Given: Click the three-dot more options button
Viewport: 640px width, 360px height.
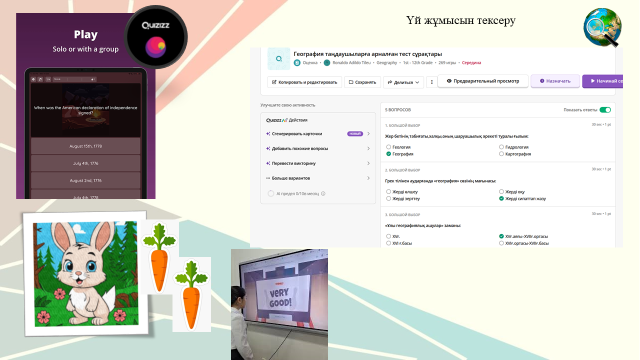Looking at the screenshot, I should (x=432, y=82).
